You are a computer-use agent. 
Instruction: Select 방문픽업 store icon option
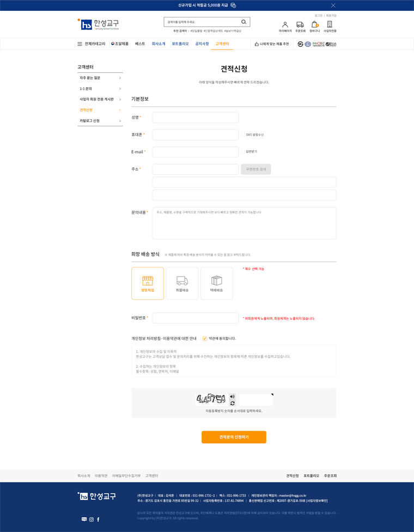[x=148, y=283]
